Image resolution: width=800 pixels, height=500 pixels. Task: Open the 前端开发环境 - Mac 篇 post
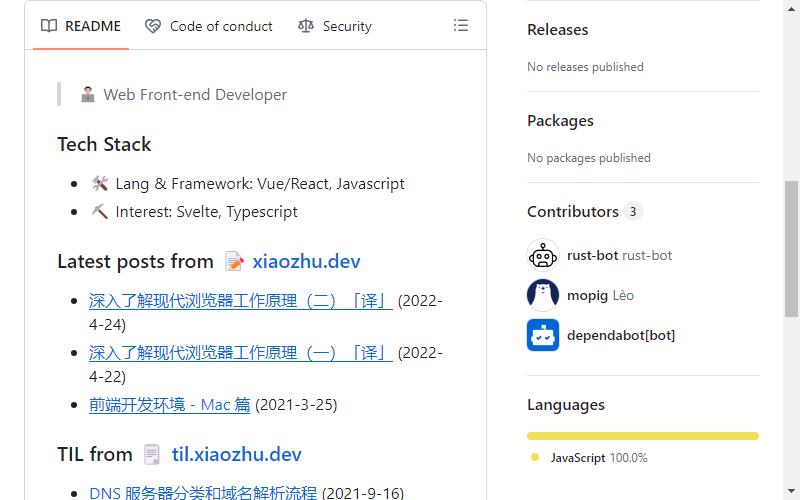pos(169,405)
